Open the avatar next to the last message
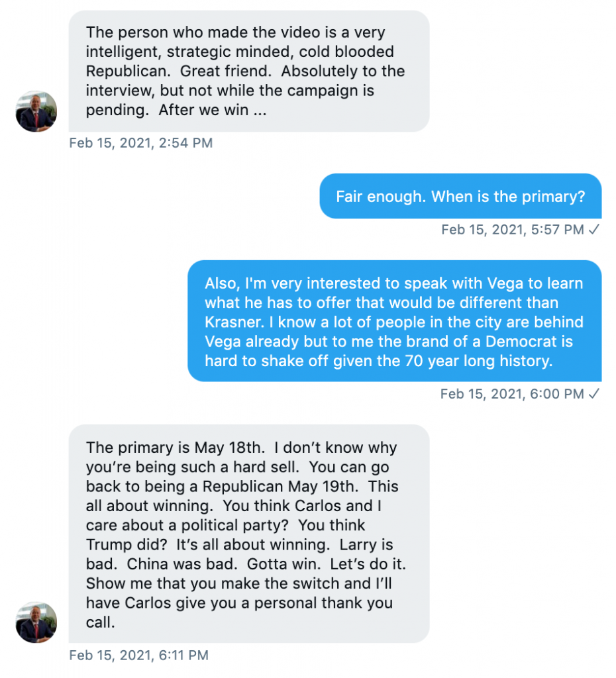The width and height of the screenshot is (616, 678). pos(36,622)
